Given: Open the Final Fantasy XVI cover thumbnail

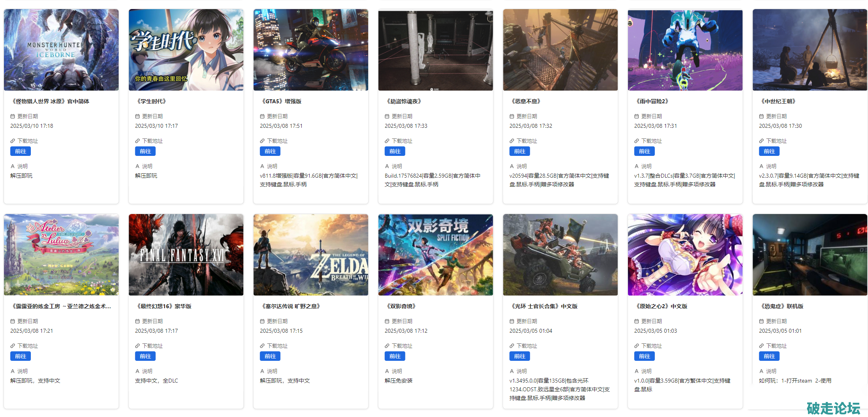Looking at the screenshot, I should pyautogui.click(x=186, y=255).
